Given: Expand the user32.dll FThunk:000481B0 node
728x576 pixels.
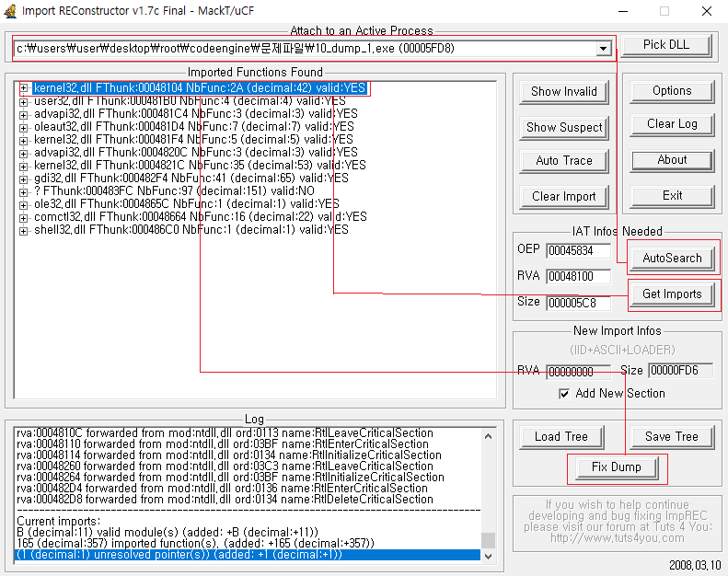Looking at the screenshot, I should [23, 101].
